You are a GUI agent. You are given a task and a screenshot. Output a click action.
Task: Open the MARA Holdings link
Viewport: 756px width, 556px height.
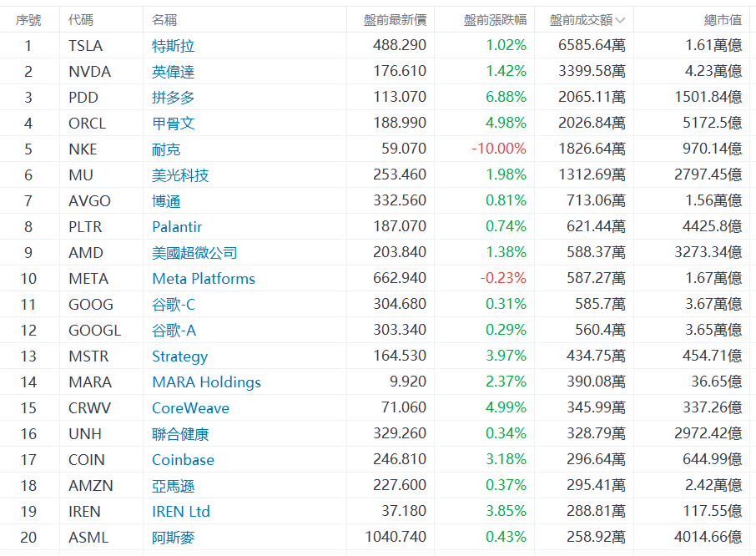pos(206,382)
